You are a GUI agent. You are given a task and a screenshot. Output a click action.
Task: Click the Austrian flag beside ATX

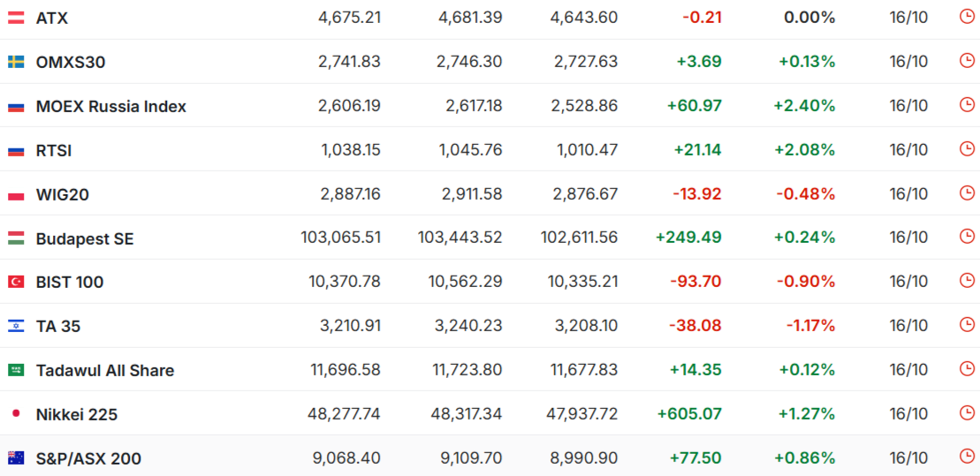pyautogui.click(x=16, y=18)
